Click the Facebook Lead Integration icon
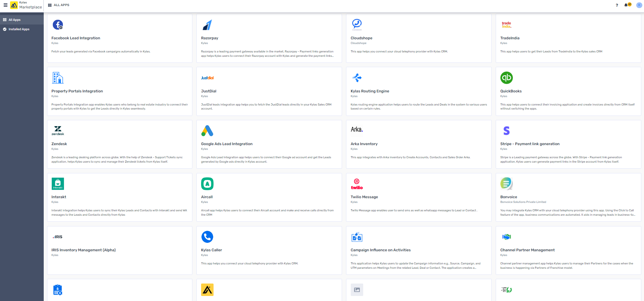Screen dimensions: 644x301 (x=58, y=25)
